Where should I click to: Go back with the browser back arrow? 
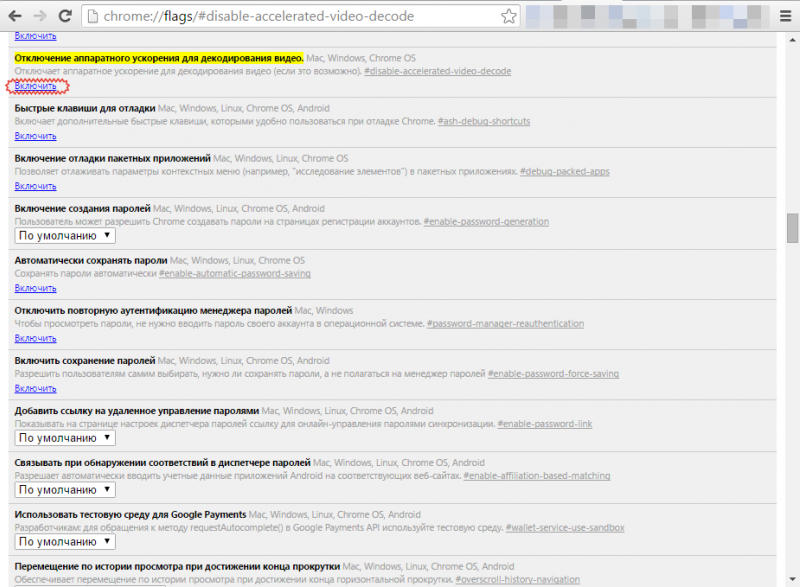(15, 16)
